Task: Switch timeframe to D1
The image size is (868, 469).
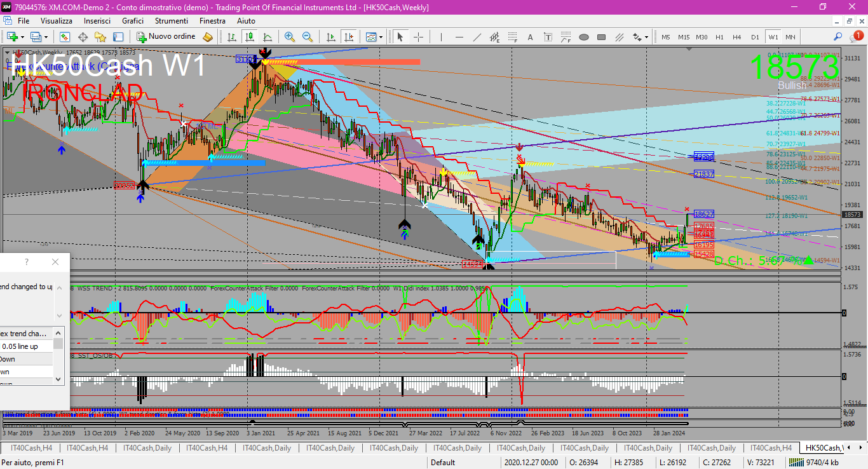Action: coord(755,37)
